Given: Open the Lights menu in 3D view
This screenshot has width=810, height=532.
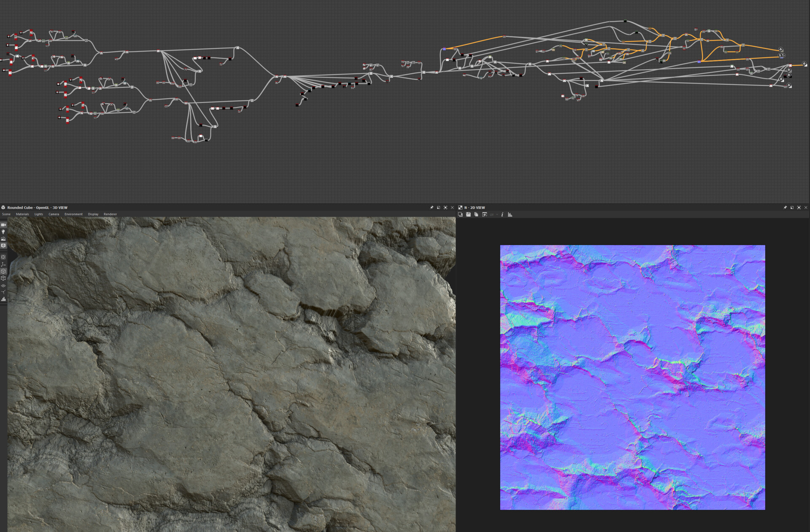Looking at the screenshot, I should pyautogui.click(x=38, y=214).
